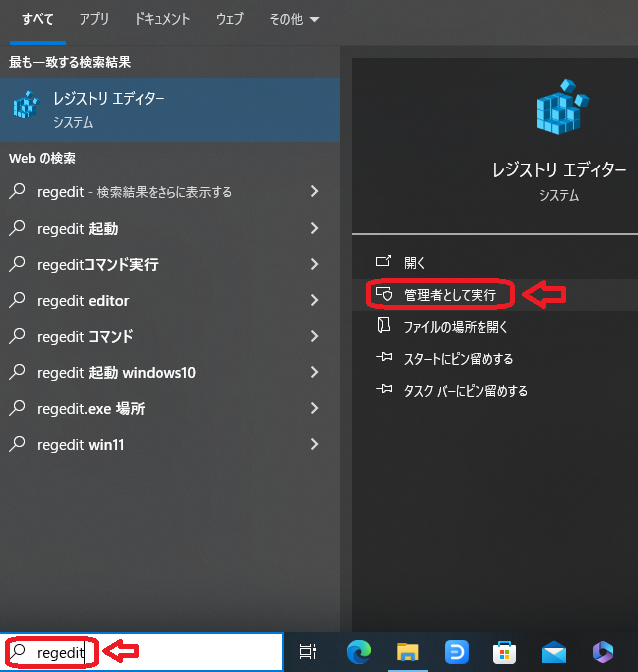Expand the regedit editor suggestion arrow
Screen dimensions: 638x672
[314, 300]
